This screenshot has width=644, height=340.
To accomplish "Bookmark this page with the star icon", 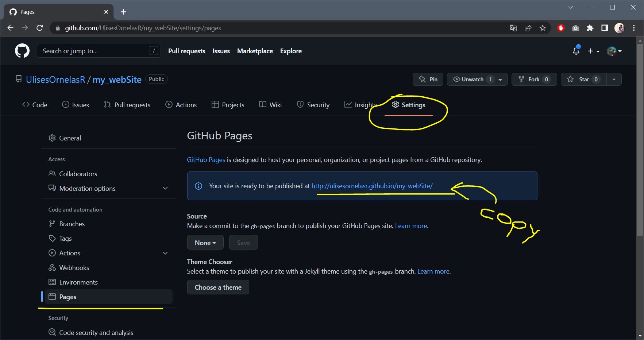I will coord(543,28).
